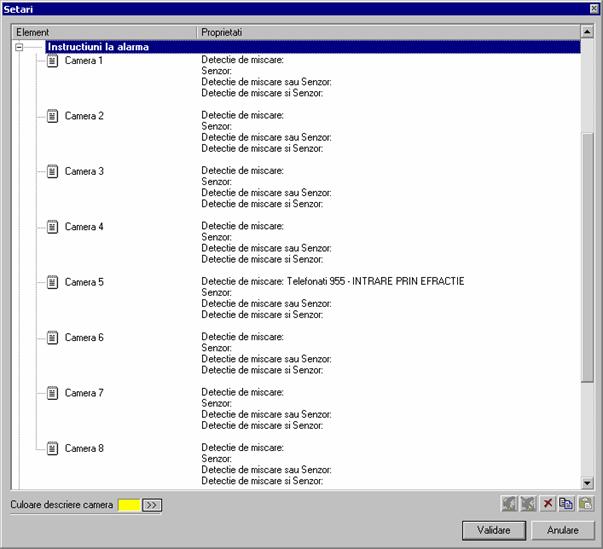Open color options with the >> button
Viewport: 603px width, 549px height.
coord(152,505)
